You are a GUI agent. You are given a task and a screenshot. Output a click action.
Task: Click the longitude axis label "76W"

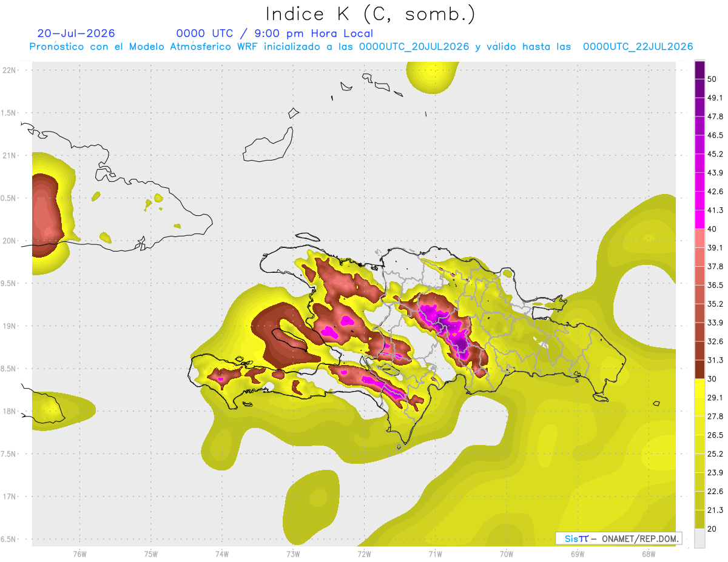coord(79,555)
